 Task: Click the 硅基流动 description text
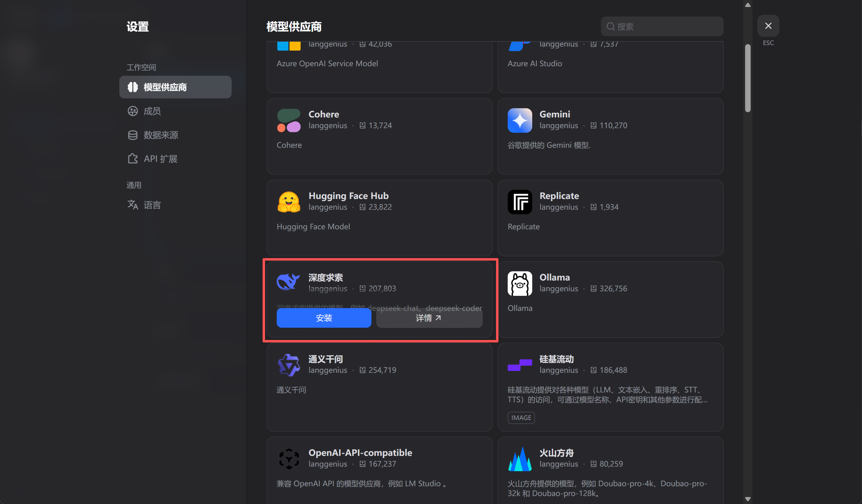click(x=607, y=395)
